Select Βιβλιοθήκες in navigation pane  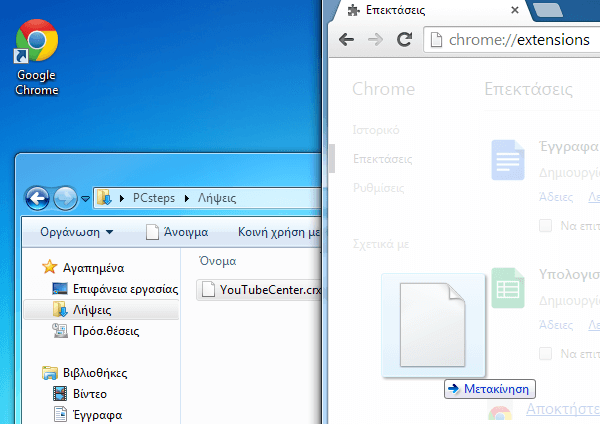(x=95, y=373)
